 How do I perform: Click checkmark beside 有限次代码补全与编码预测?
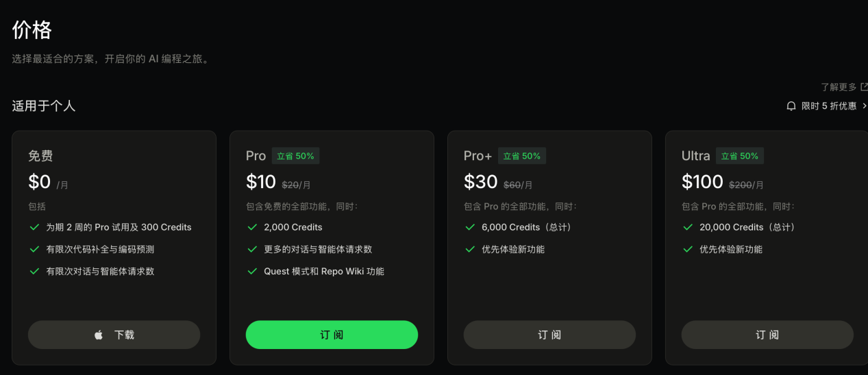34,249
